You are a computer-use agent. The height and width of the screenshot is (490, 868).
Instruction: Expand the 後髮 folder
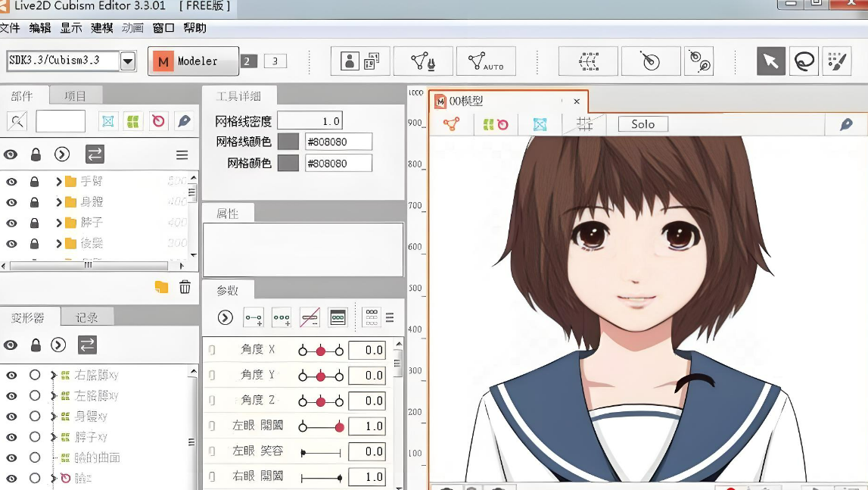[58, 243]
